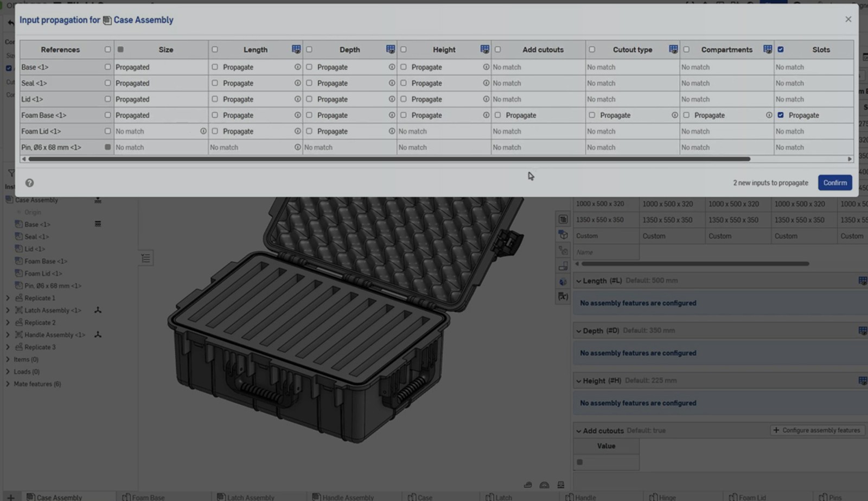Confirm the input propagation
Image resolution: width=868 pixels, height=501 pixels.
835,183
